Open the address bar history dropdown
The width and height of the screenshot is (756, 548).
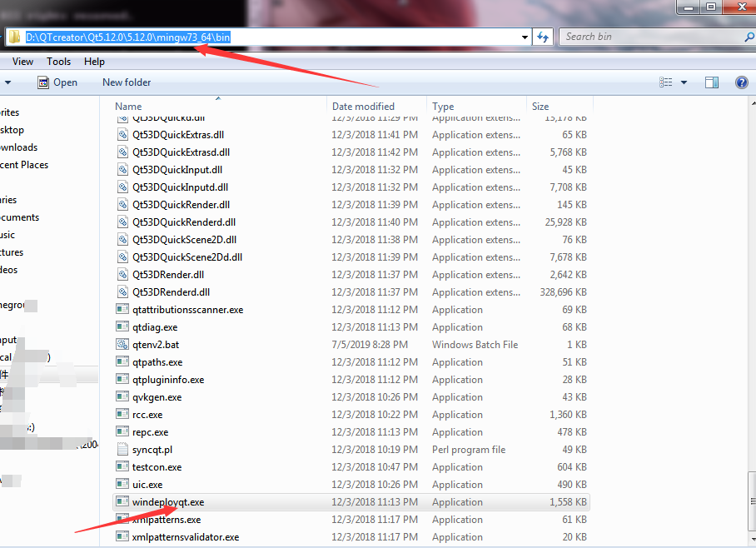pyautogui.click(x=525, y=37)
